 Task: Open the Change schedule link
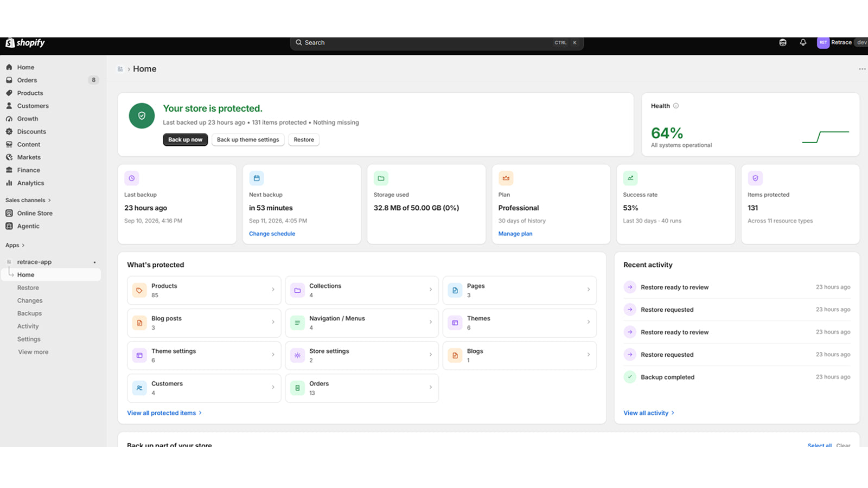[x=272, y=234]
